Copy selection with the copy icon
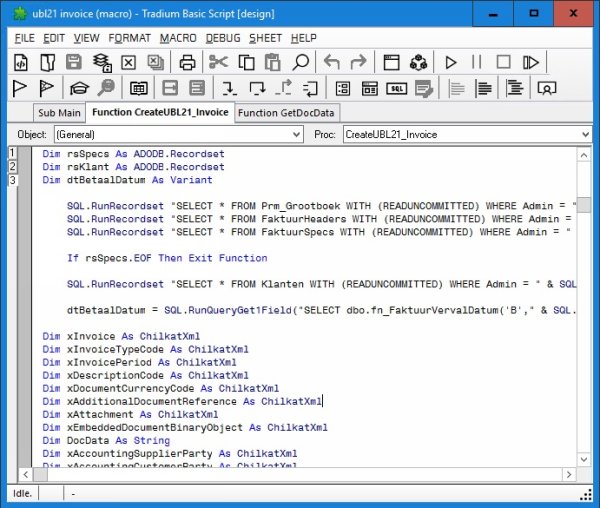600x508 pixels. [x=246, y=62]
